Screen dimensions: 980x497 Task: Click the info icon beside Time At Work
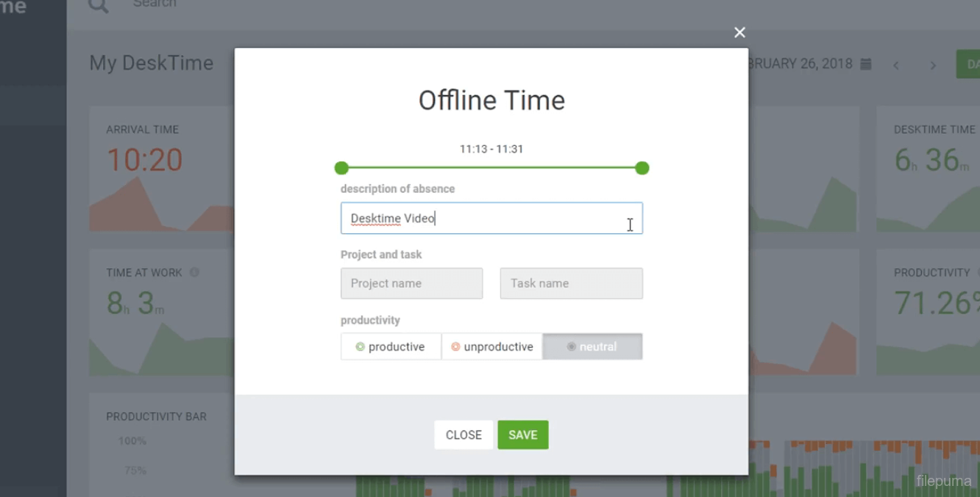(x=194, y=272)
